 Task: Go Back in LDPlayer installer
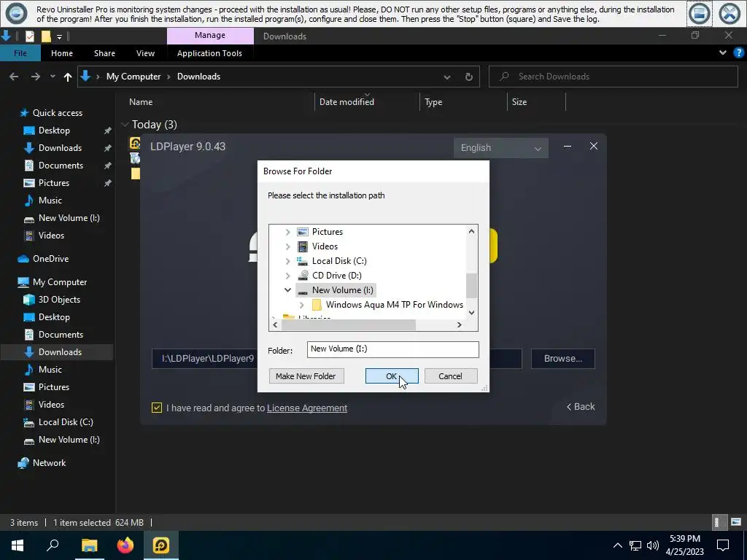(x=581, y=407)
